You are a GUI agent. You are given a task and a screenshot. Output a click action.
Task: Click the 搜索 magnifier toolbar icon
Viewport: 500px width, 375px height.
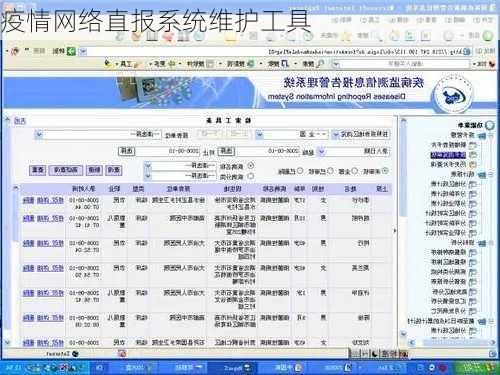tap(376, 35)
